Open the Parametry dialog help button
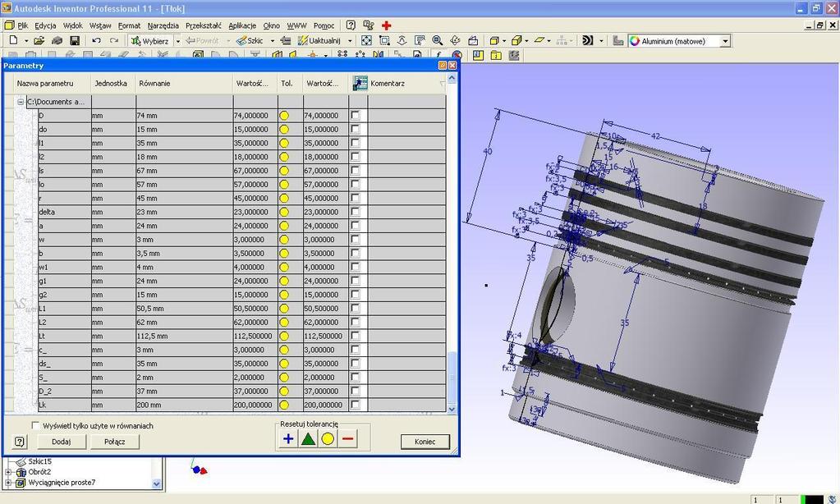Viewport: 840px width, 504px height. (20, 442)
